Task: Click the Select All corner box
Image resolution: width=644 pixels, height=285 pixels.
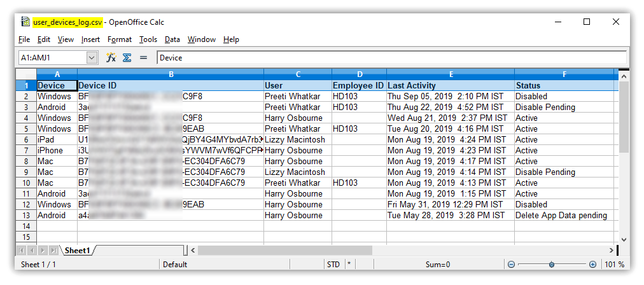Action: coord(26,74)
